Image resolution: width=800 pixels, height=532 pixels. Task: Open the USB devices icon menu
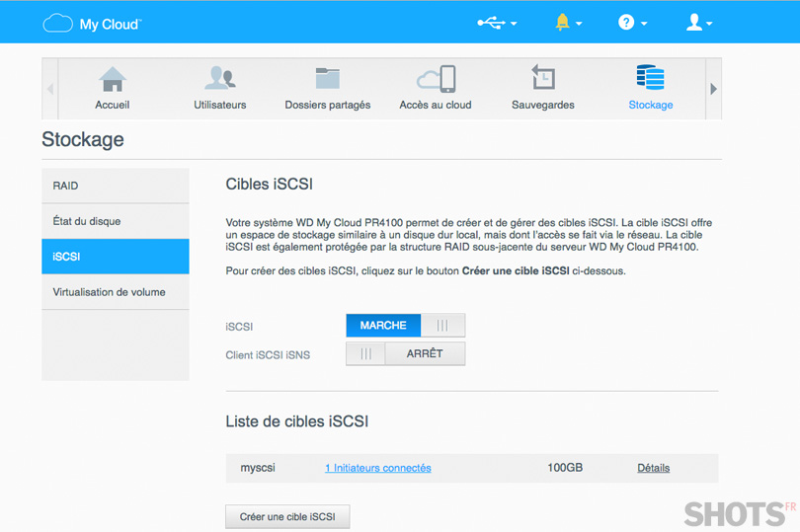point(491,23)
